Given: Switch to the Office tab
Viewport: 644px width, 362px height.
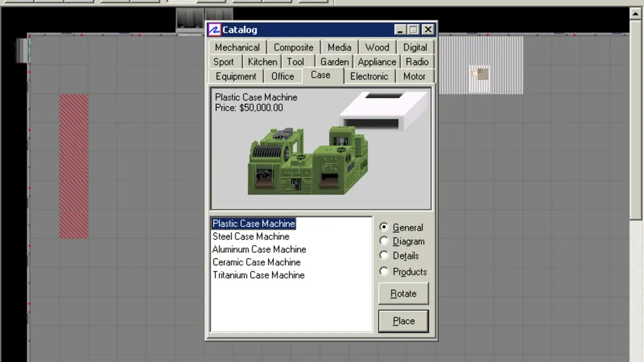Looking at the screenshot, I should (x=283, y=76).
